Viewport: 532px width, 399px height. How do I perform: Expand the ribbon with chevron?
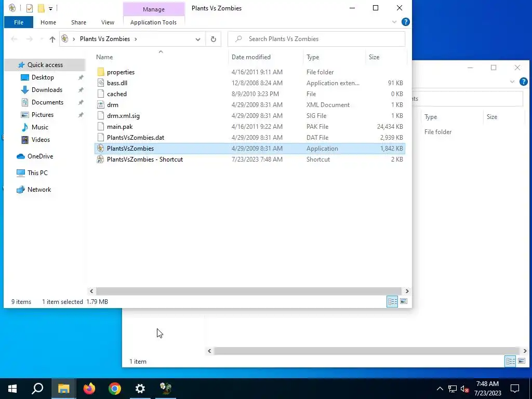394,22
